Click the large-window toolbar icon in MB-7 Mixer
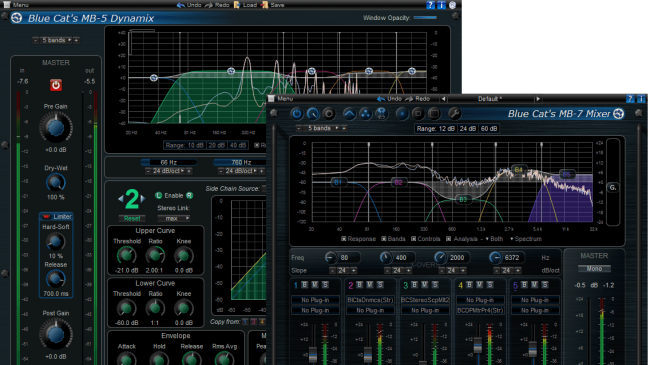 pyautogui.click(x=434, y=113)
